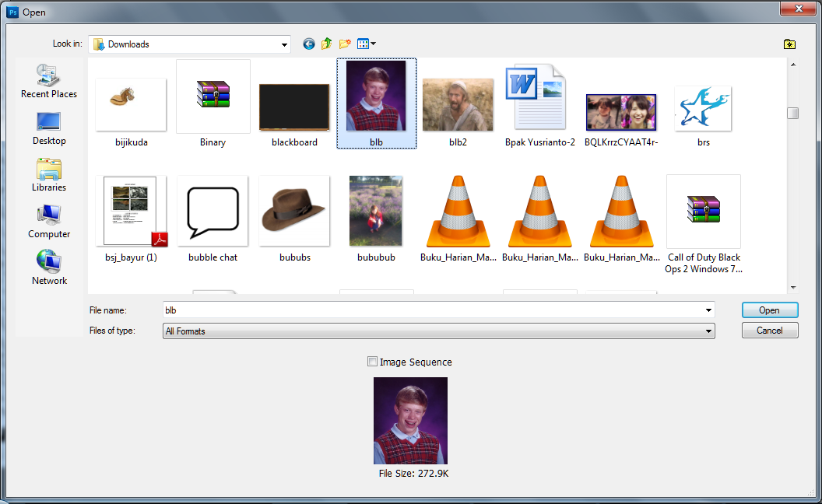
Task: Click the file list scrollbar thumb
Action: (793, 113)
